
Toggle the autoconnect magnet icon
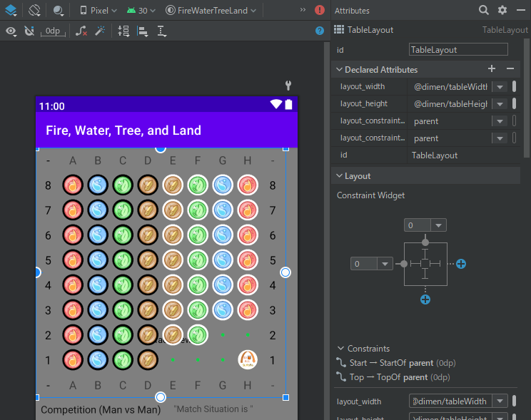pos(29,31)
